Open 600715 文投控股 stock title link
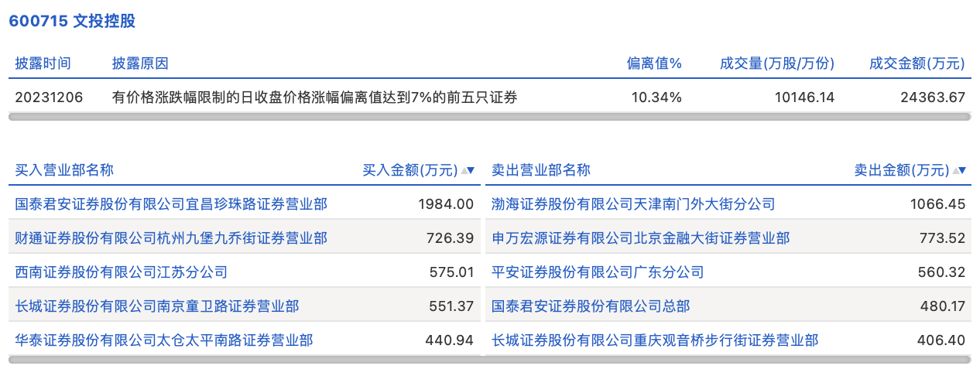The height and width of the screenshot is (376, 980). pos(72,21)
